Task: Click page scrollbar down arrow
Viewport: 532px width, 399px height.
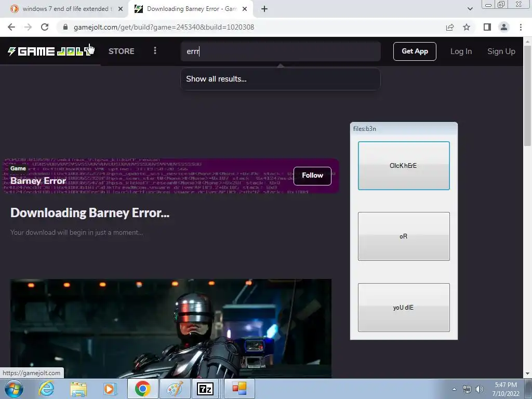Action: (527, 374)
